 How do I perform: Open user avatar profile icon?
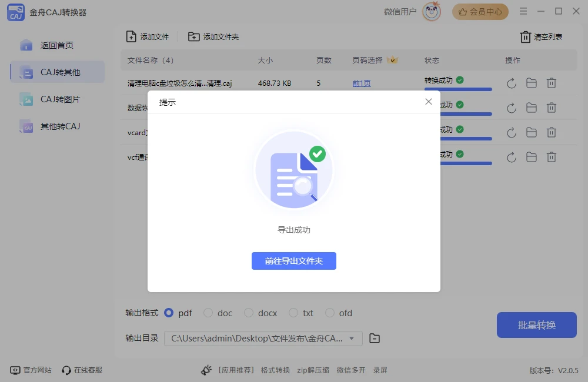pyautogui.click(x=432, y=12)
